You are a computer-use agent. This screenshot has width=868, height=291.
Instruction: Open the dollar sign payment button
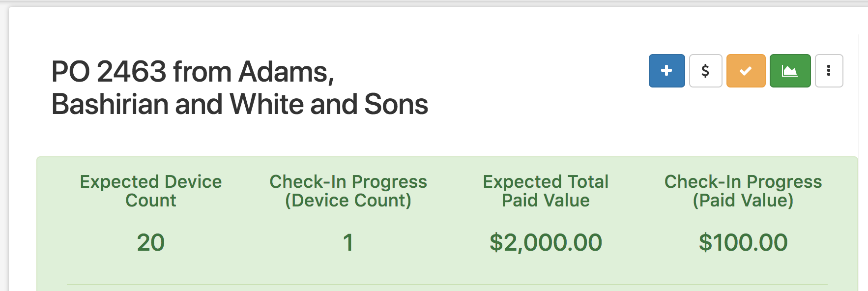705,71
